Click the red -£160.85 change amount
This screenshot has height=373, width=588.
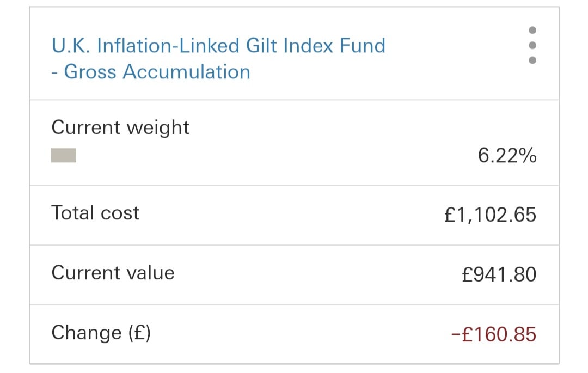(494, 334)
